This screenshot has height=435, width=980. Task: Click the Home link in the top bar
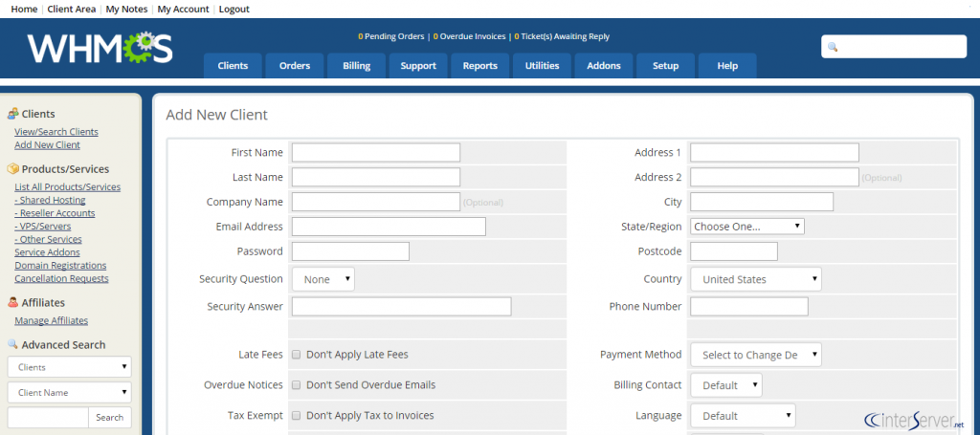[x=24, y=9]
